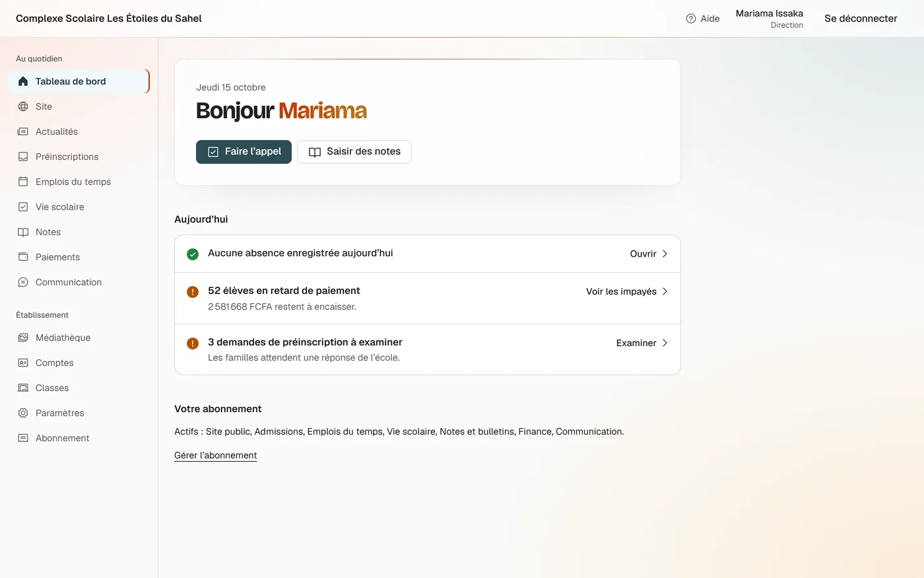Click the receipt icon beside Abonnement
924x578 pixels.
pos(23,438)
